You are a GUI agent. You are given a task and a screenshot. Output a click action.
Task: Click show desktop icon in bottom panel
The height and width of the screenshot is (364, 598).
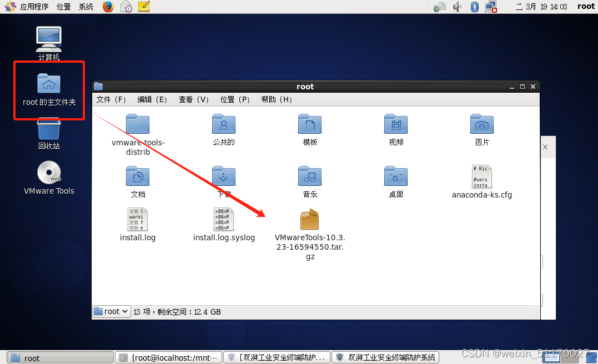click(x=591, y=357)
